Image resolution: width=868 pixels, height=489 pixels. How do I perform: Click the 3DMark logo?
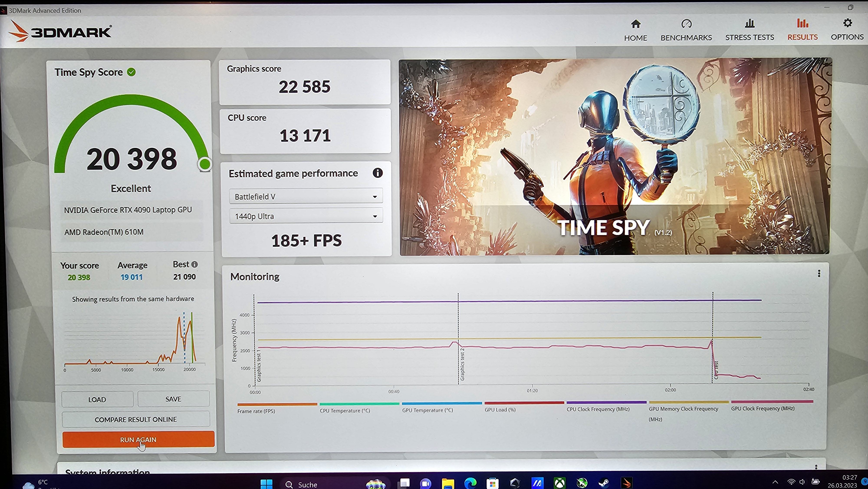point(60,31)
